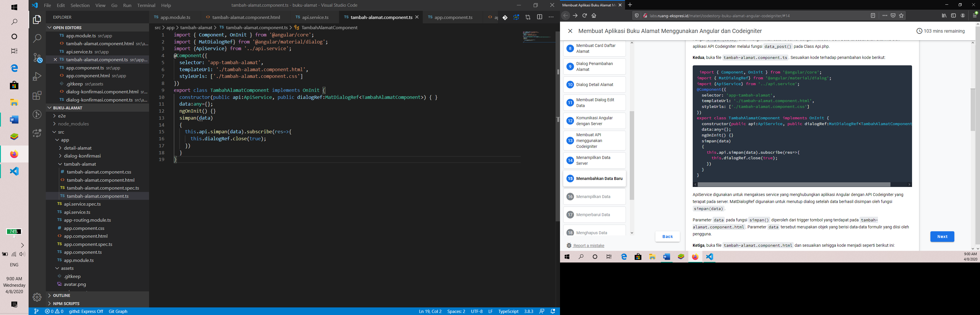Open Microsoft Word from the left taskbar
This screenshot has width=980, height=315.
click(14, 120)
